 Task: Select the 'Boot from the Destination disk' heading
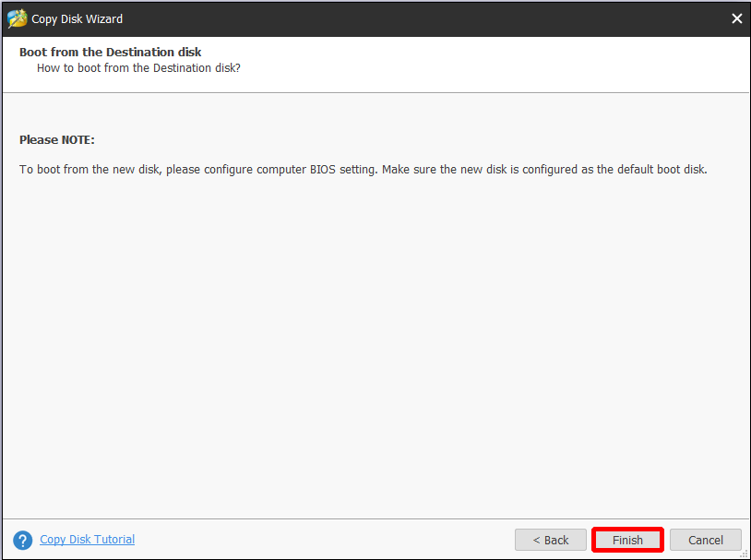tap(110, 52)
